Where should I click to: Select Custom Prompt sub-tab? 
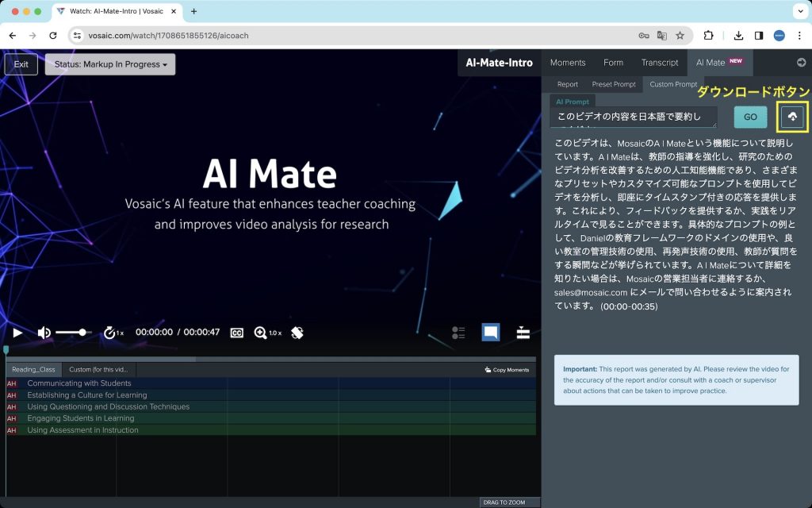673,84
